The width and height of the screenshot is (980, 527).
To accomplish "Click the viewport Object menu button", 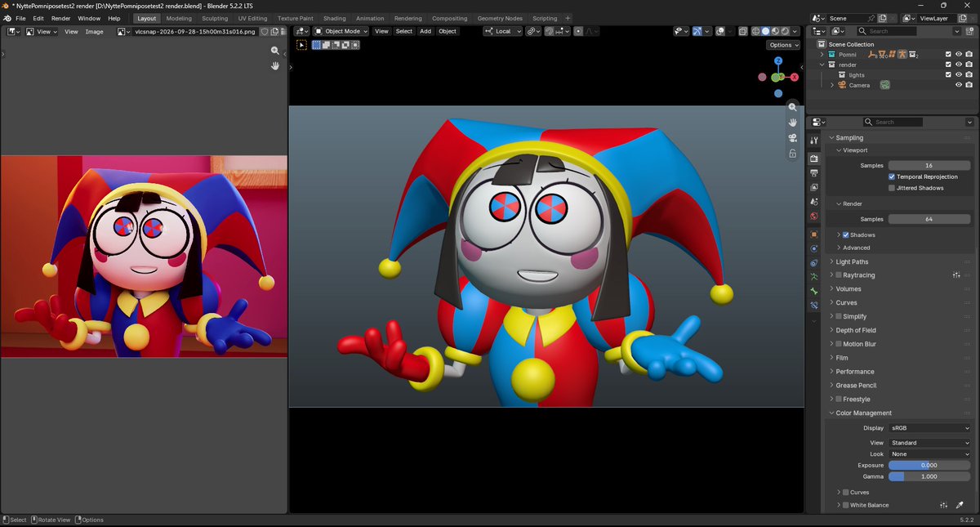I will pyautogui.click(x=448, y=31).
